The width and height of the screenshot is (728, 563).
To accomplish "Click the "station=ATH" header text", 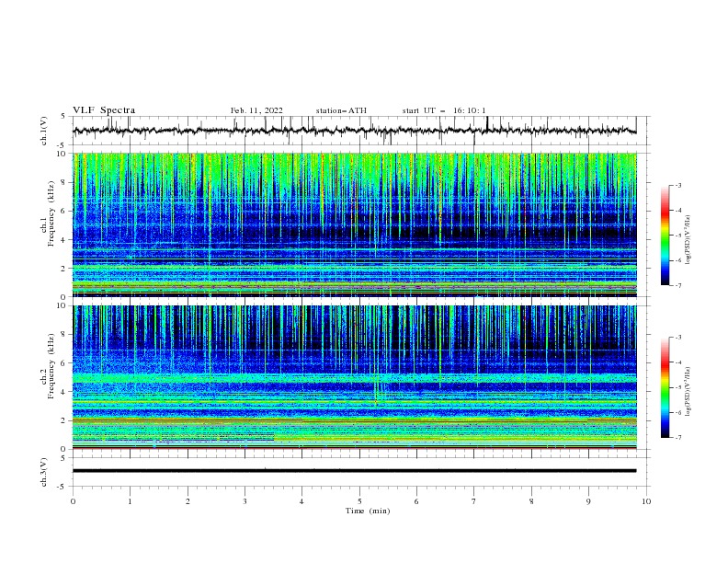I will pyautogui.click(x=341, y=110).
